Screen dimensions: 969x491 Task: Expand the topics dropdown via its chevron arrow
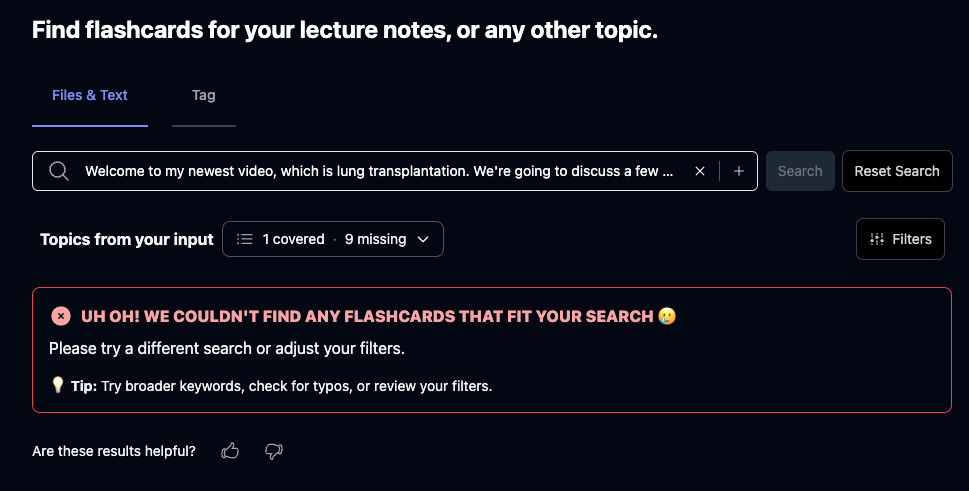(423, 239)
